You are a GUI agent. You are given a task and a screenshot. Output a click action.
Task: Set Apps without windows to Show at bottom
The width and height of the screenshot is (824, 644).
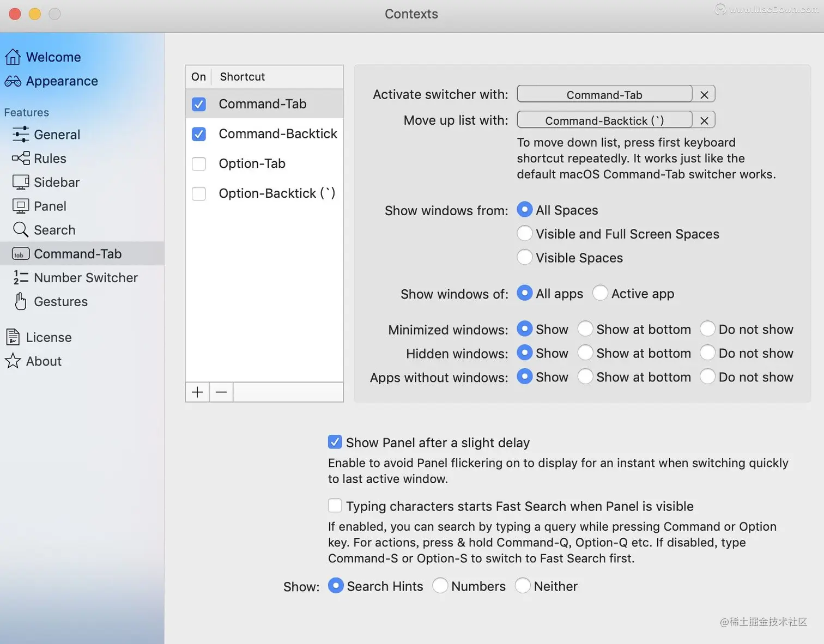tap(585, 376)
